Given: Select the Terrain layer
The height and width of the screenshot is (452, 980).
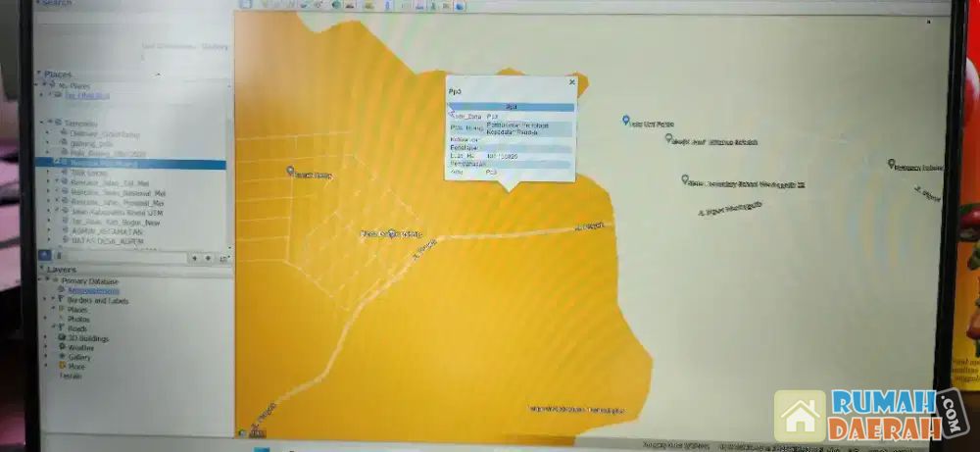Looking at the screenshot, I should click(71, 376).
